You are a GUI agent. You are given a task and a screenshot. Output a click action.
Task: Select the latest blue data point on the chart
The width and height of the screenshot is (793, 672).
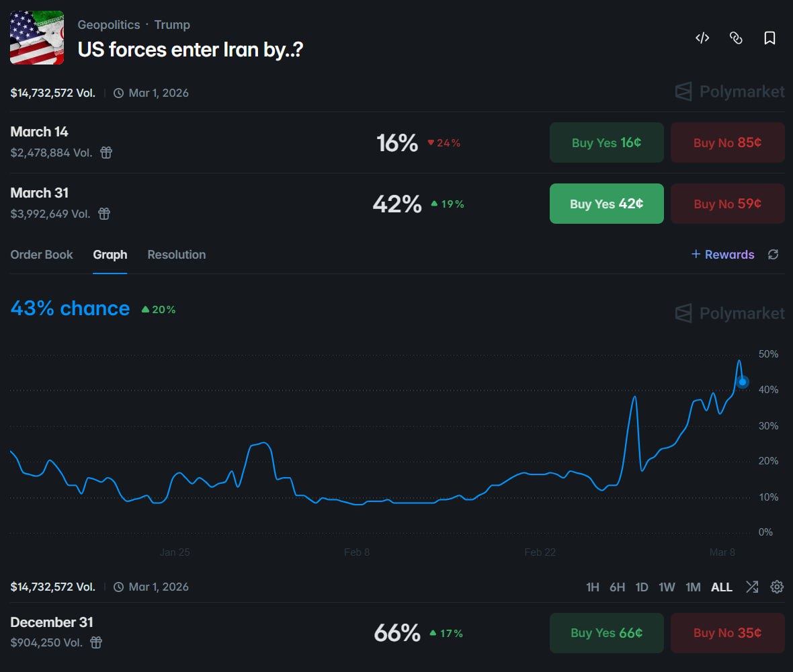click(743, 382)
